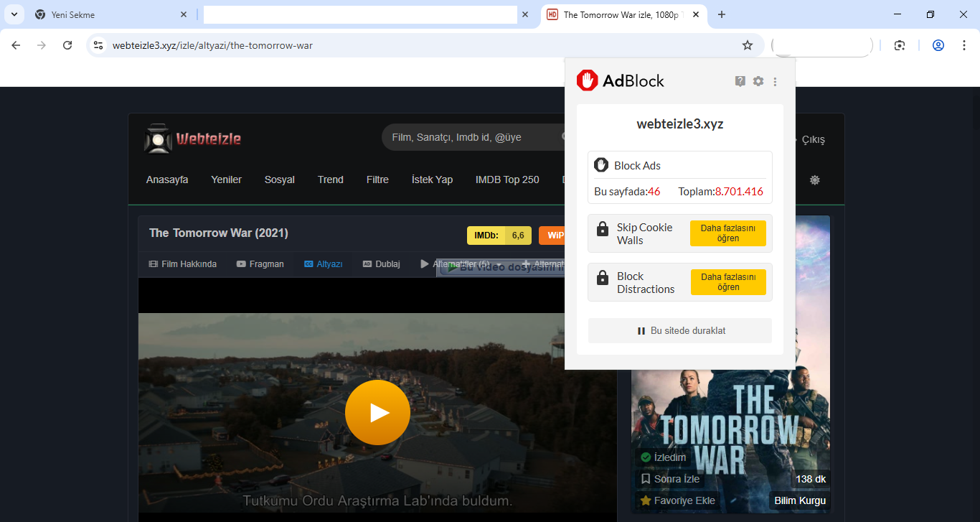Open Film Hakkında tab

[x=182, y=264]
